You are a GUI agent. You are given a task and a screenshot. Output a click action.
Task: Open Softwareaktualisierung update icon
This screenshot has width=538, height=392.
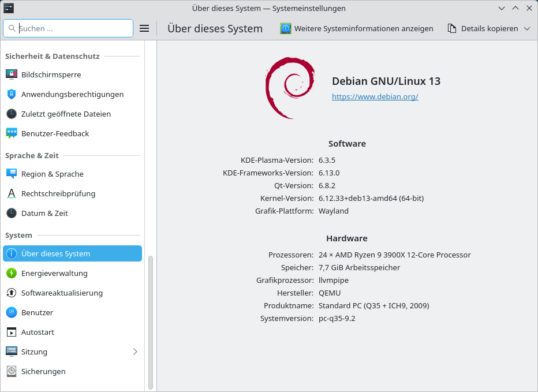pyautogui.click(x=12, y=293)
